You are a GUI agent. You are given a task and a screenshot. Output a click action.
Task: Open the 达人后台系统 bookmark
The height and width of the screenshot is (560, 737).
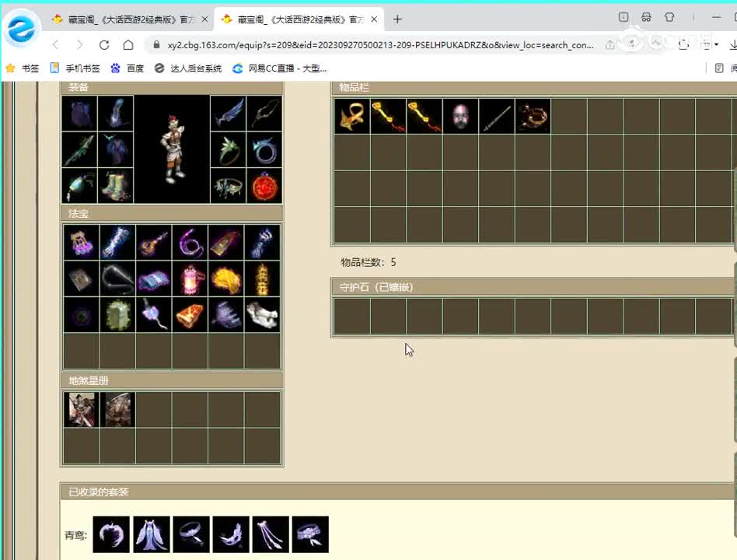188,68
